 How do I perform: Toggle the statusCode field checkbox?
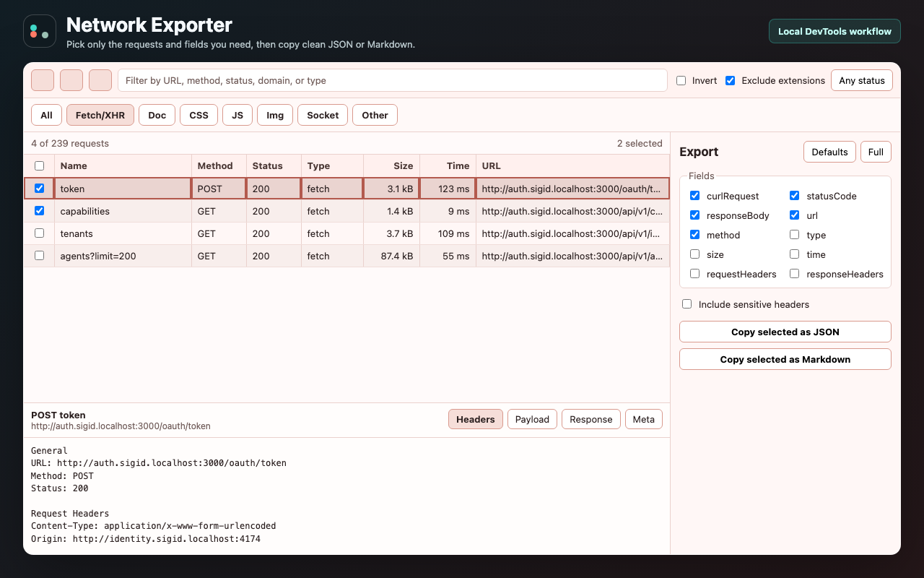click(794, 195)
